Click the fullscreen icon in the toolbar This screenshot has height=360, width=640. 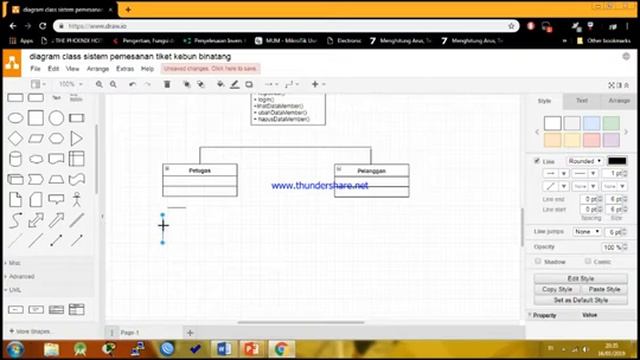(x=611, y=85)
